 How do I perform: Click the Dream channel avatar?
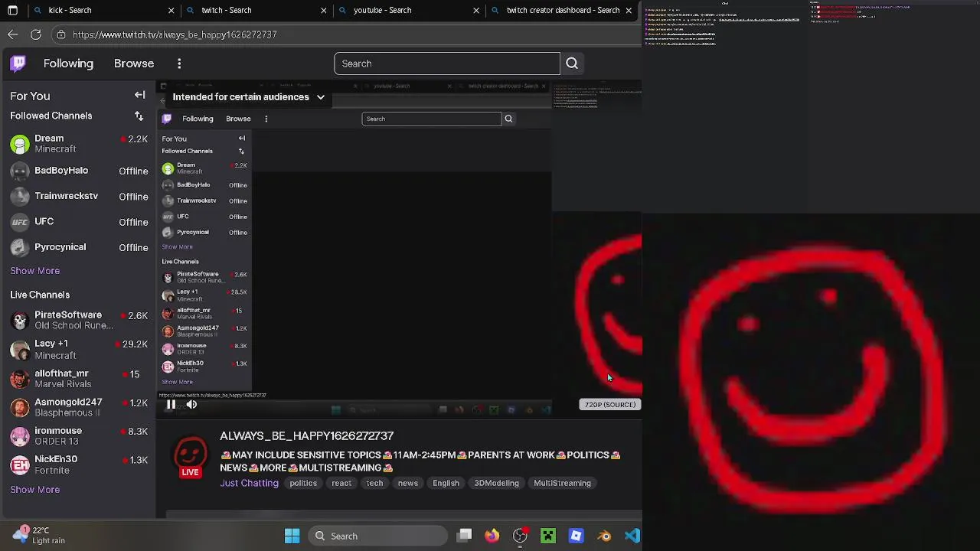pyautogui.click(x=20, y=144)
